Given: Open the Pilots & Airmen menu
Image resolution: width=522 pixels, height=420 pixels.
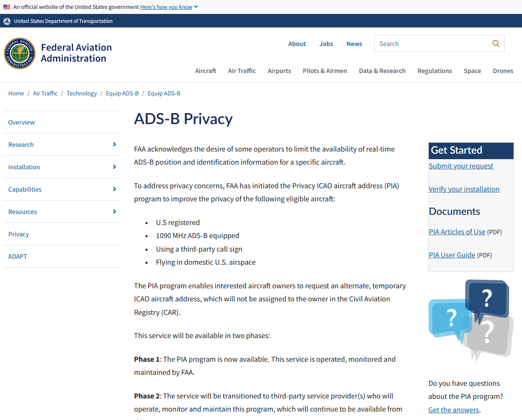Looking at the screenshot, I should (x=325, y=71).
